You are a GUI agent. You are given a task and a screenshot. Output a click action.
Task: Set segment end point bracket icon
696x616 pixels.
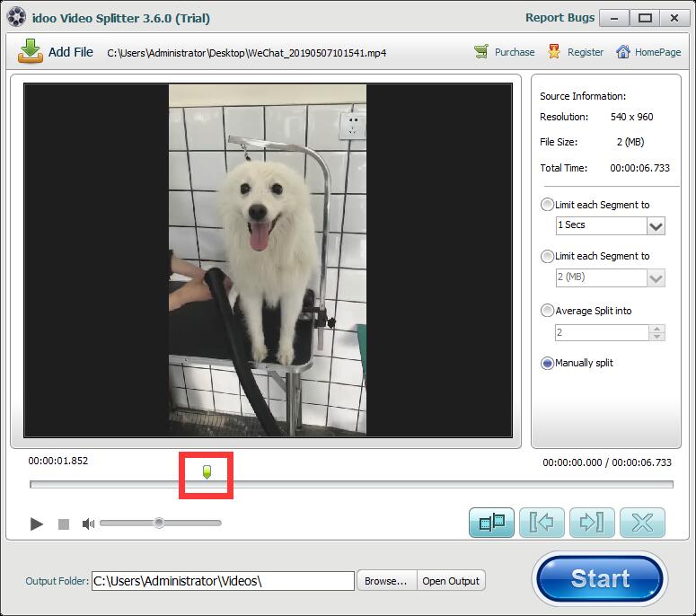(592, 523)
